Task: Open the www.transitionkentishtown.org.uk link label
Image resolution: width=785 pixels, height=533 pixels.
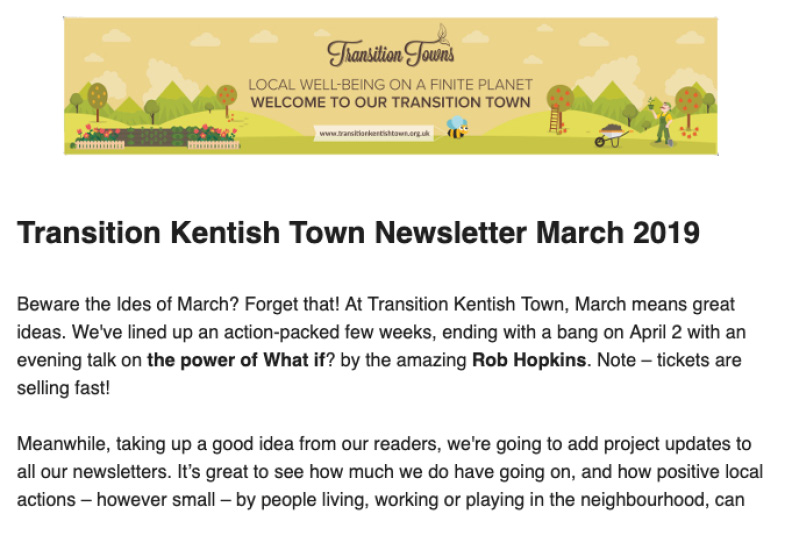Action: (x=374, y=134)
